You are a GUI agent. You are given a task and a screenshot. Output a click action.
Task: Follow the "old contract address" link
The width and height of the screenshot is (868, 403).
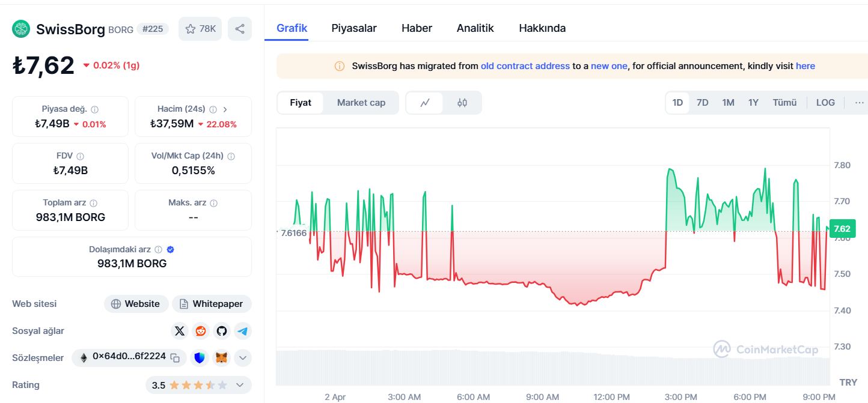click(525, 66)
